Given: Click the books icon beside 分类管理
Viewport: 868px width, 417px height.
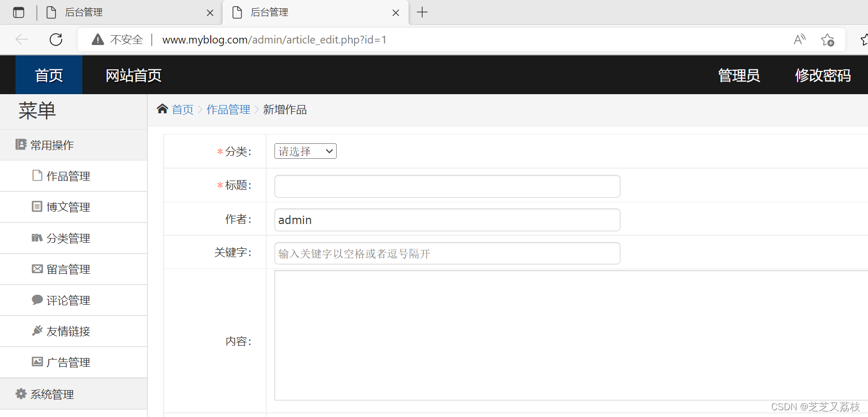Looking at the screenshot, I should (x=37, y=237).
